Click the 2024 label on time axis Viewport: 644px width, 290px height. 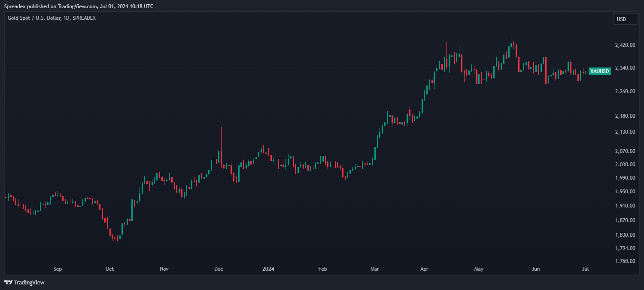coord(268,269)
